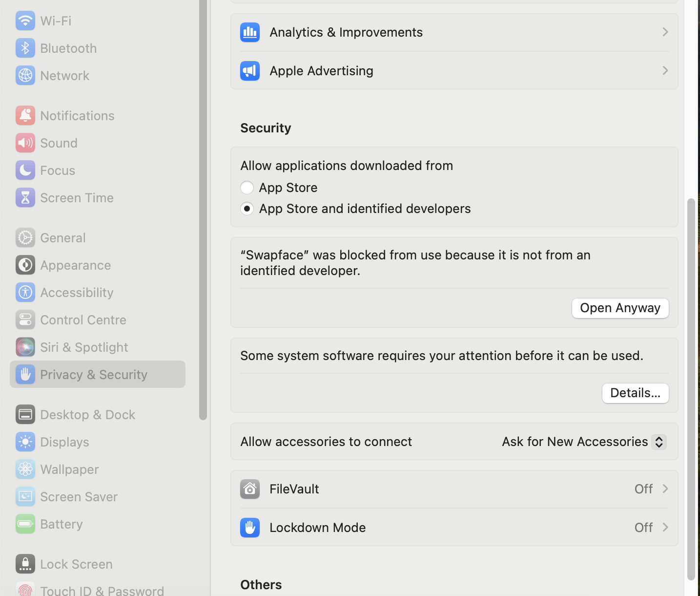
Task: Select App Store and identified developers option
Action: (x=247, y=209)
